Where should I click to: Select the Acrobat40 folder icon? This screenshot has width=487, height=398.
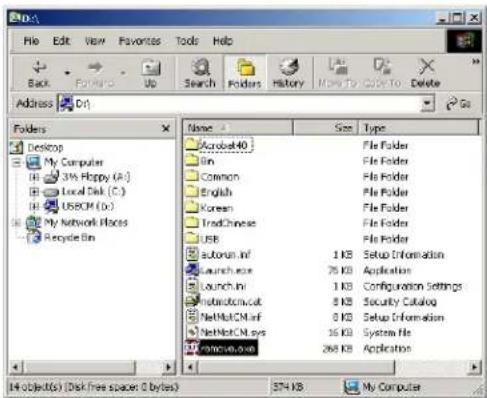[191, 145]
